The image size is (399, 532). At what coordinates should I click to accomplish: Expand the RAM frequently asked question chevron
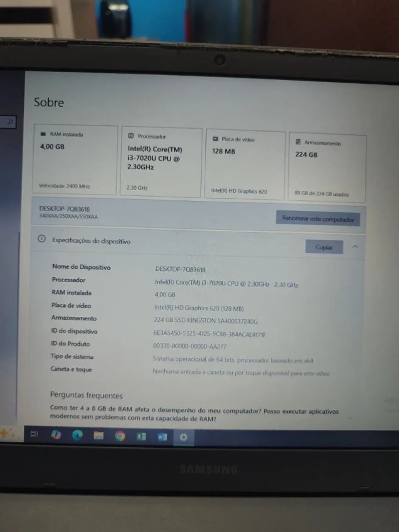tap(350, 417)
